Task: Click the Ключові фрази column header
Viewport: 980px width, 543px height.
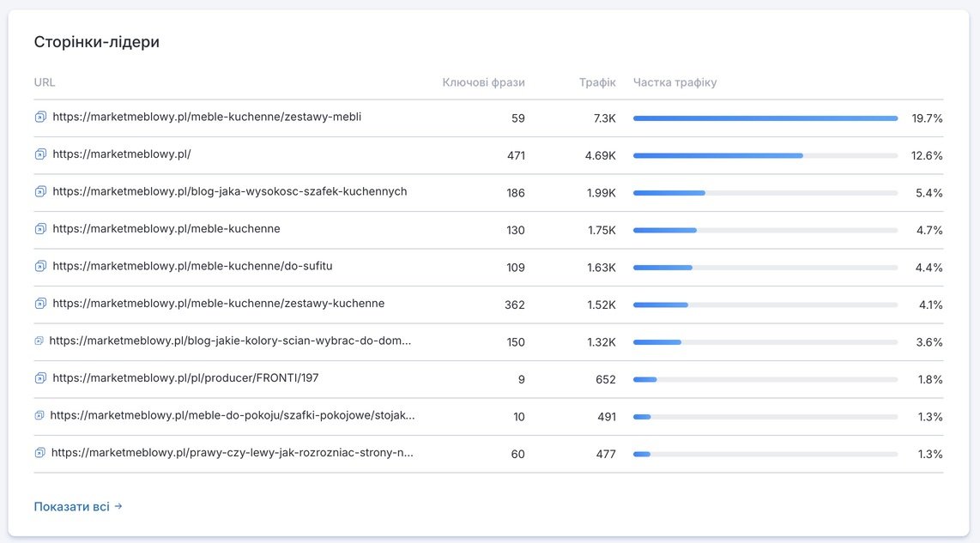Action: pos(483,82)
